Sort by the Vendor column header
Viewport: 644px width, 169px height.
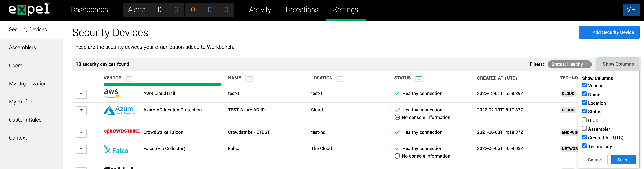pos(113,78)
